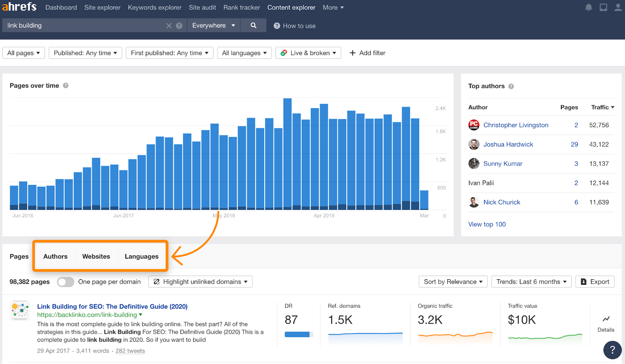
Task: Open View top 100 authors link
Action: click(487, 225)
